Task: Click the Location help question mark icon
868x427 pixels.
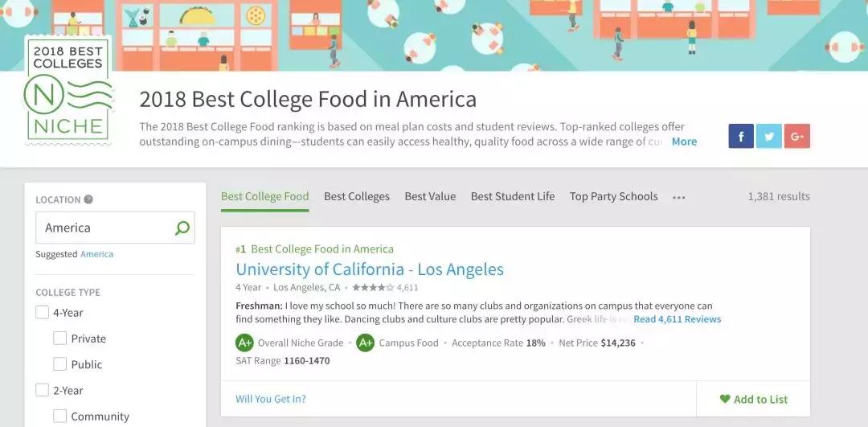Action: click(88, 199)
